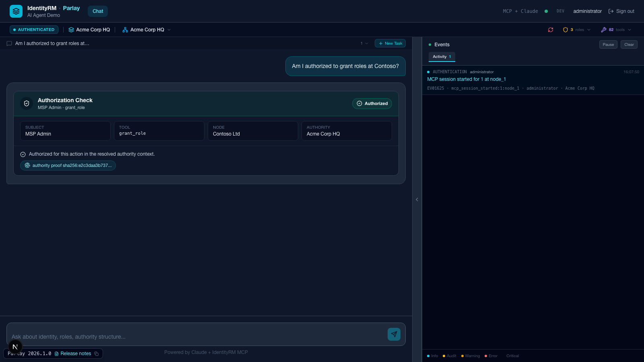The height and width of the screenshot is (362, 644).
Task: Click the DEV environment badge
Action: [x=560, y=11]
